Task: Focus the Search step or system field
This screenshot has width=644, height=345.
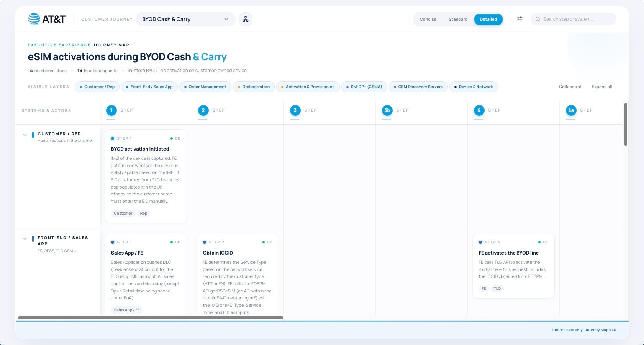Action: 574,19
